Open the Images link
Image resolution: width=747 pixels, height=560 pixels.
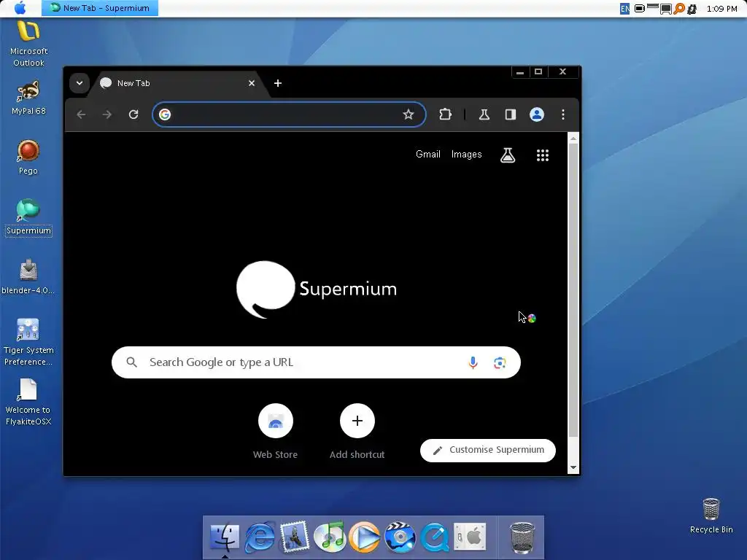466,155
